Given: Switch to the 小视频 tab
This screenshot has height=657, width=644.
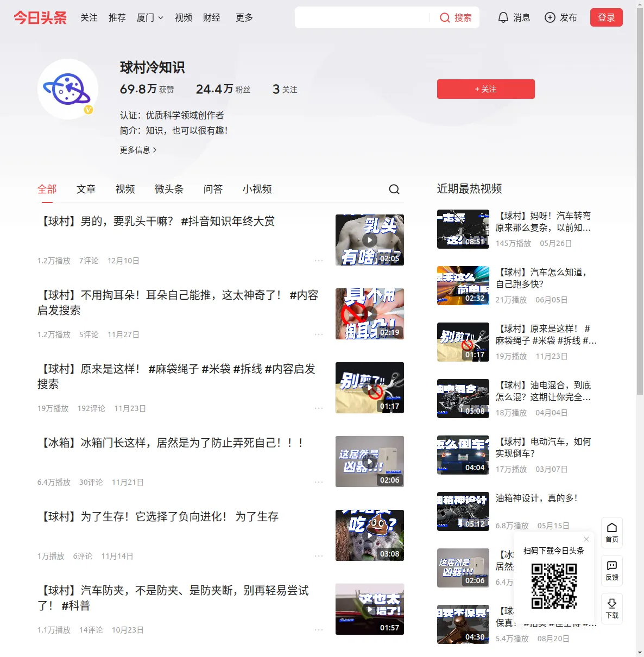Looking at the screenshot, I should click(257, 189).
